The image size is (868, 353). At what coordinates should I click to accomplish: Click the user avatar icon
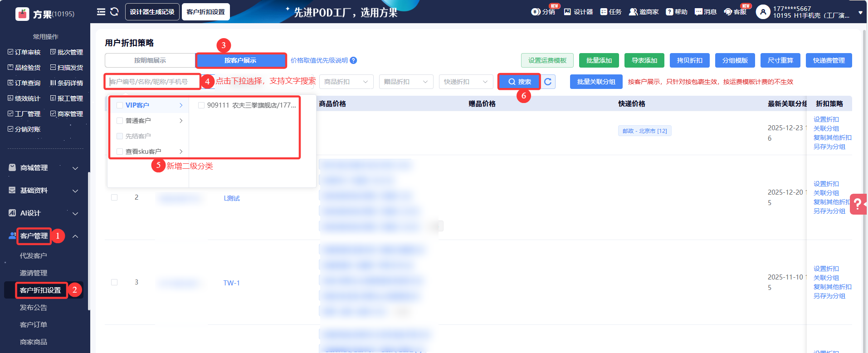[763, 12]
